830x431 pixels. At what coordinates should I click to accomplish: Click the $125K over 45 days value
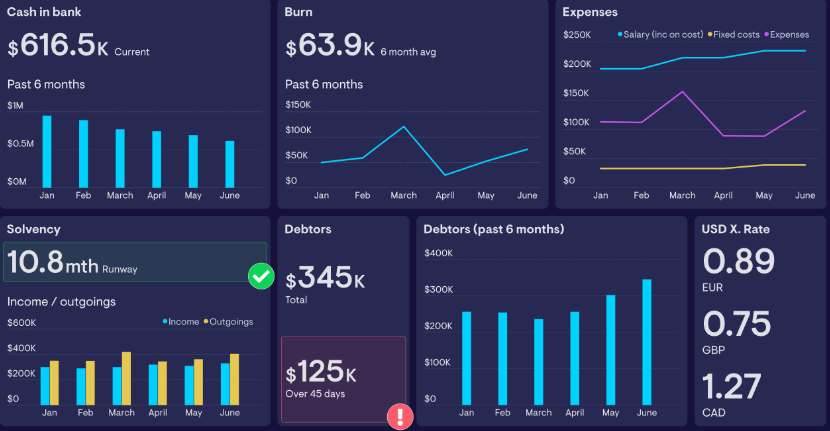coord(321,372)
